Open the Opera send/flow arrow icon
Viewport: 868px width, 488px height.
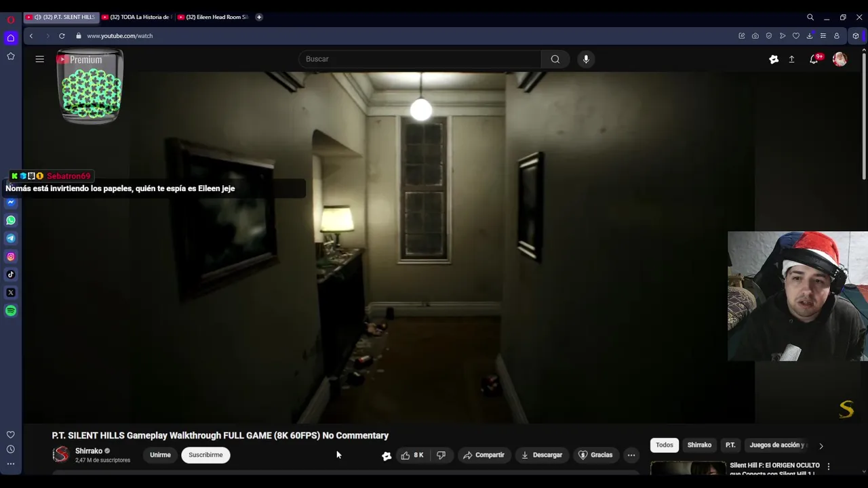pyautogui.click(x=783, y=36)
